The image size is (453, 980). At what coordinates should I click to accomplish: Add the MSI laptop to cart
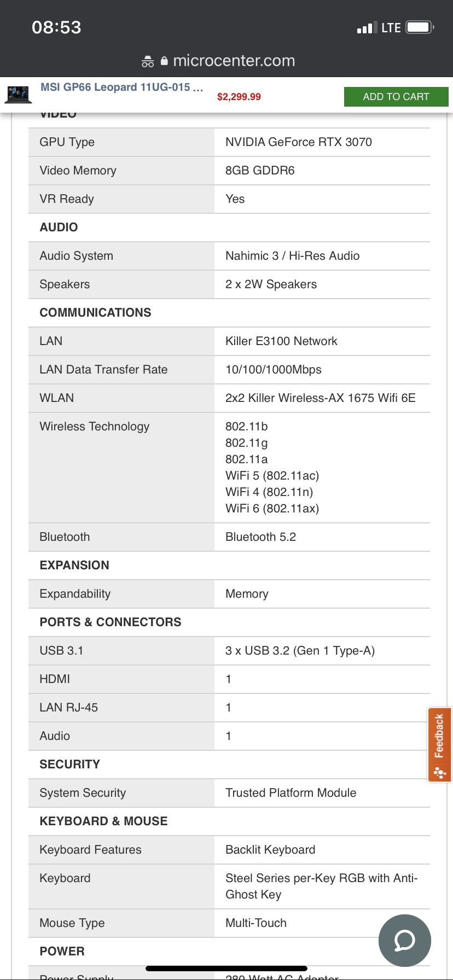click(x=396, y=97)
